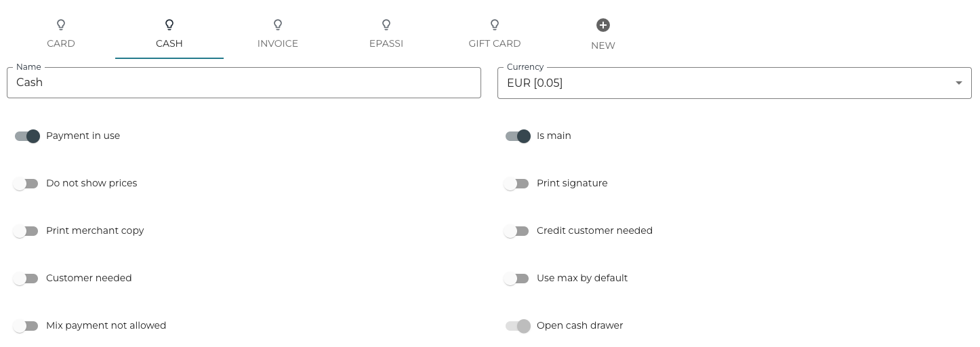Click the plus icon to add new payment
Screen dimensions: 980x347
click(x=603, y=25)
